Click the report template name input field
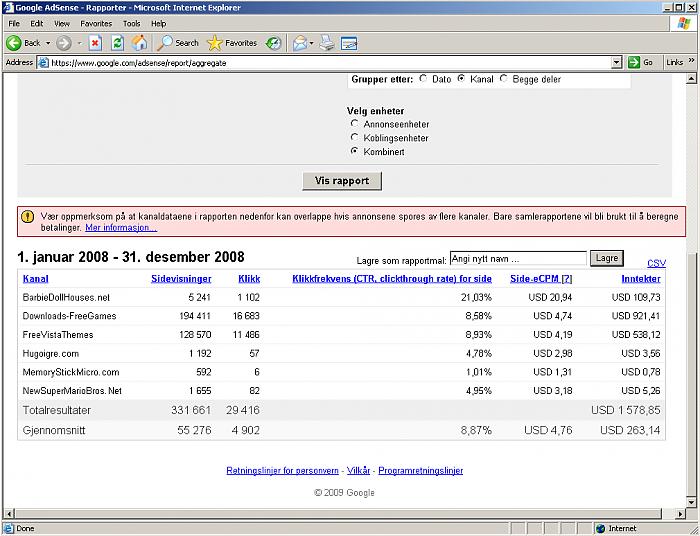 click(517, 258)
